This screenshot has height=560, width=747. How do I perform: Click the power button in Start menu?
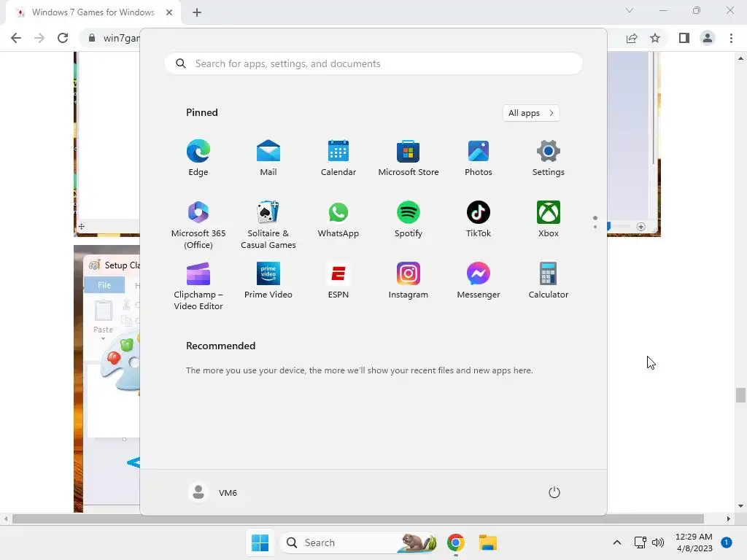pos(554,492)
